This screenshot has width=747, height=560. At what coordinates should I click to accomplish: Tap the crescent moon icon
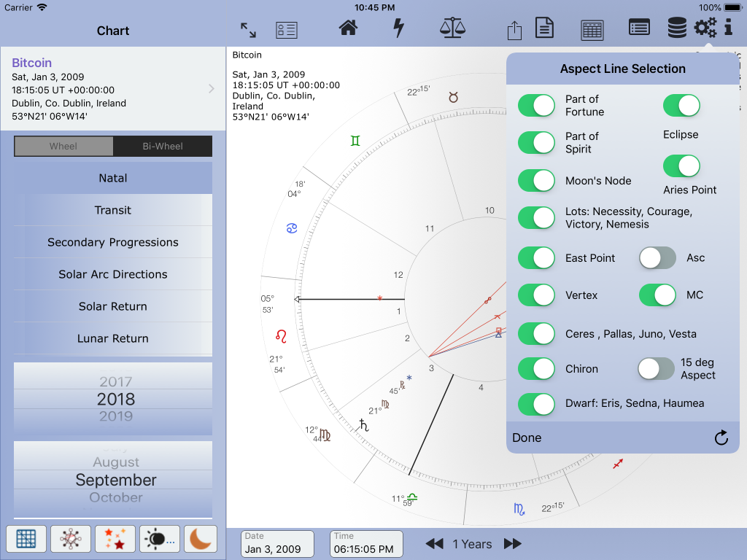(x=200, y=539)
